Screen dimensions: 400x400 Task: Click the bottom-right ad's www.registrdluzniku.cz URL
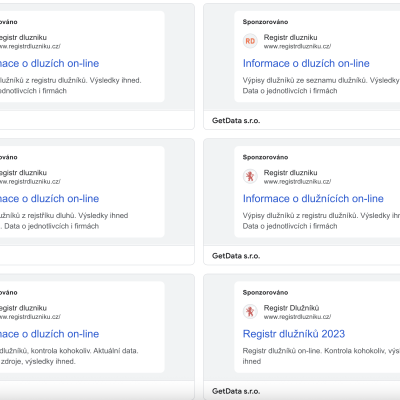(x=297, y=317)
